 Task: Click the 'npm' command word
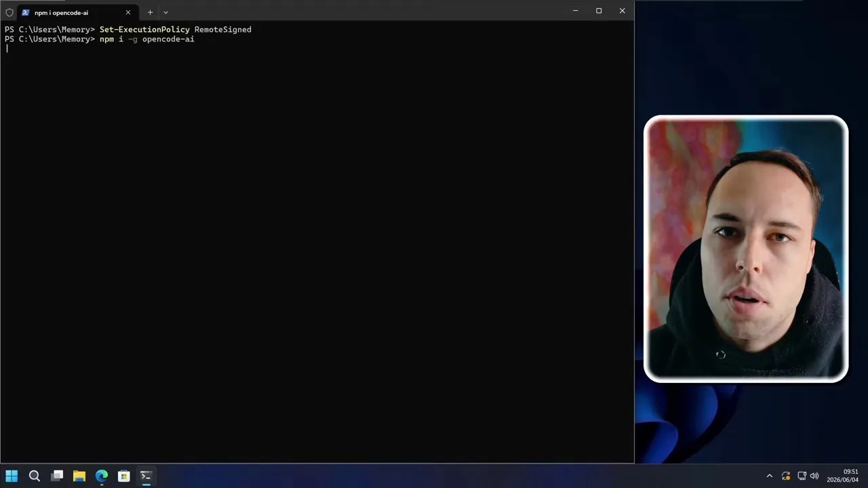pos(106,39)
